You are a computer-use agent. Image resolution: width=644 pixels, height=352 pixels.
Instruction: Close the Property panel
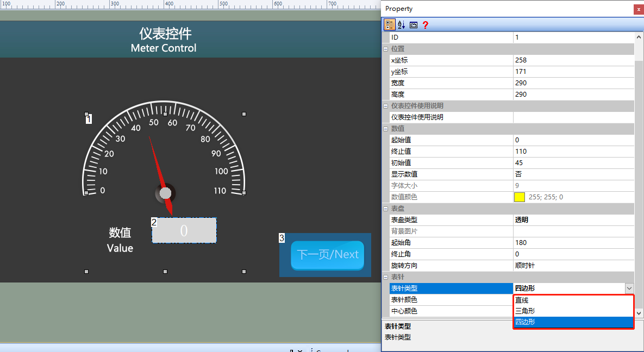(x=639, y=9)
